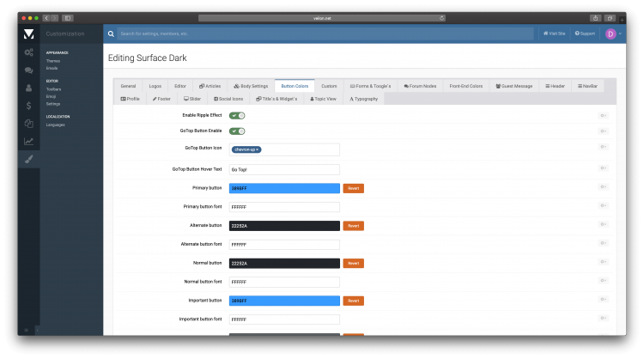Click the magnifier icon in search bar

click(x=112, y=33)
